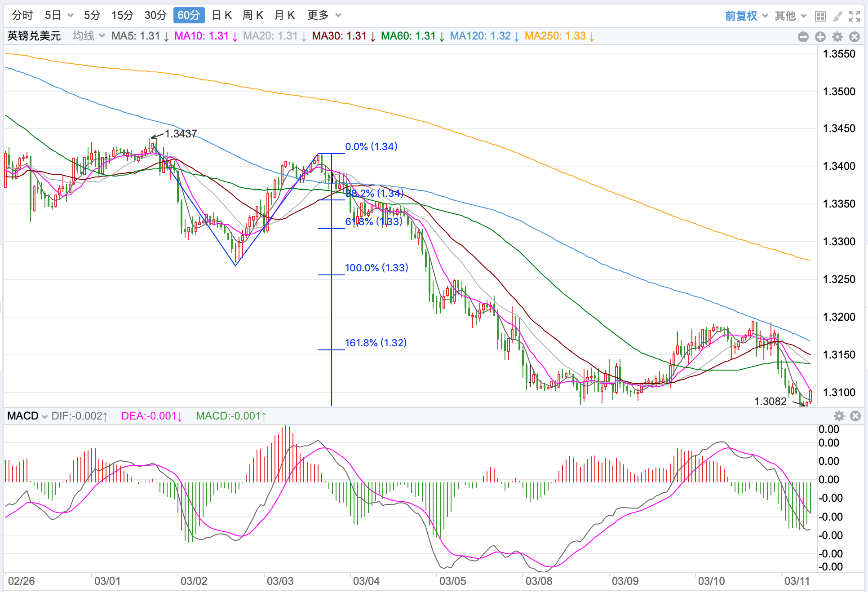Viewport: 868px width, 592px height.
Task: Expand the 前复权 adjustment dropdown
Action: point(746,16)
